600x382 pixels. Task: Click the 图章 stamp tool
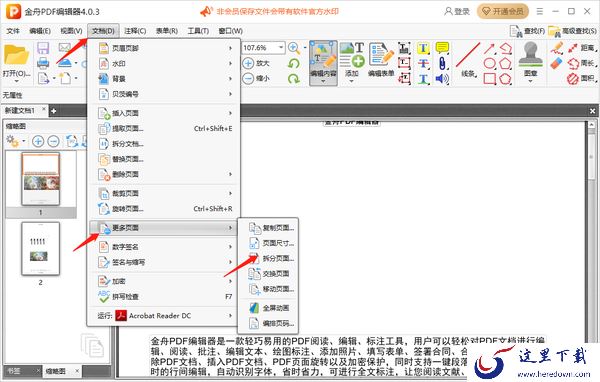pos(530,61)
